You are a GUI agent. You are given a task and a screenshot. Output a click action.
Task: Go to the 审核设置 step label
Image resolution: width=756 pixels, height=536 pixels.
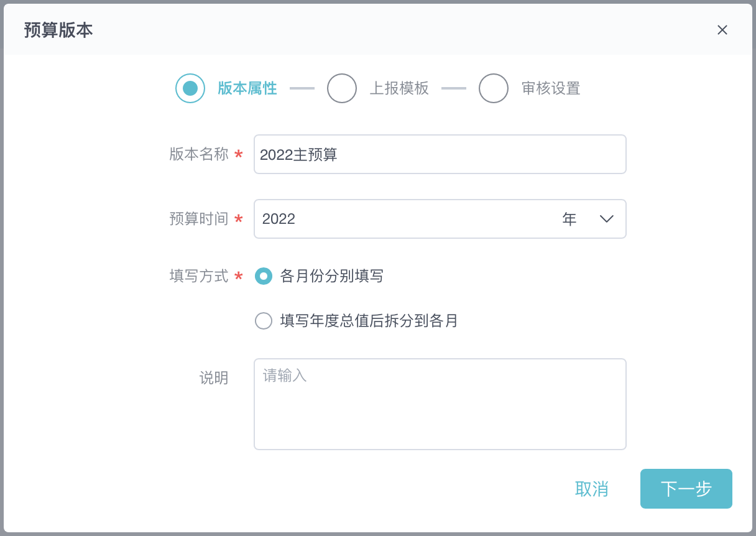551,88
